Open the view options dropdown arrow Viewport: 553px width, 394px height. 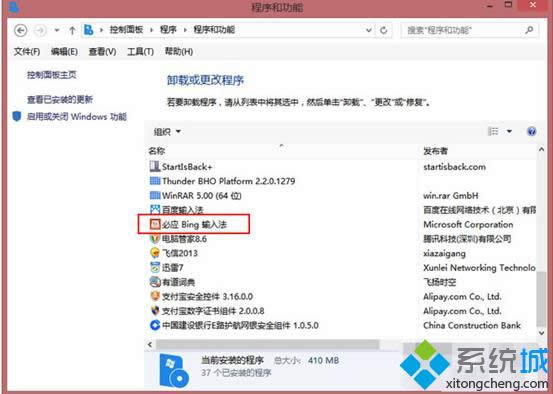click(509, 132)
